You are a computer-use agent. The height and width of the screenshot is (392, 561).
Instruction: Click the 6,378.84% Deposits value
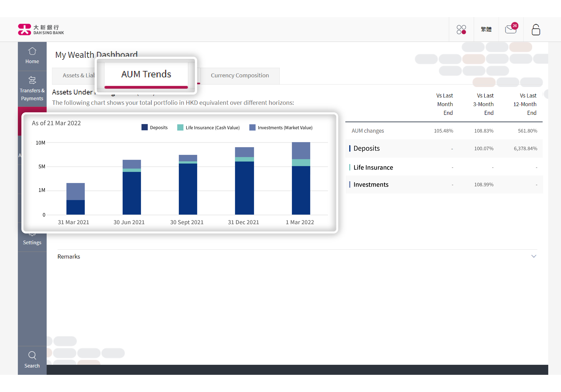[x=525, y=148]
